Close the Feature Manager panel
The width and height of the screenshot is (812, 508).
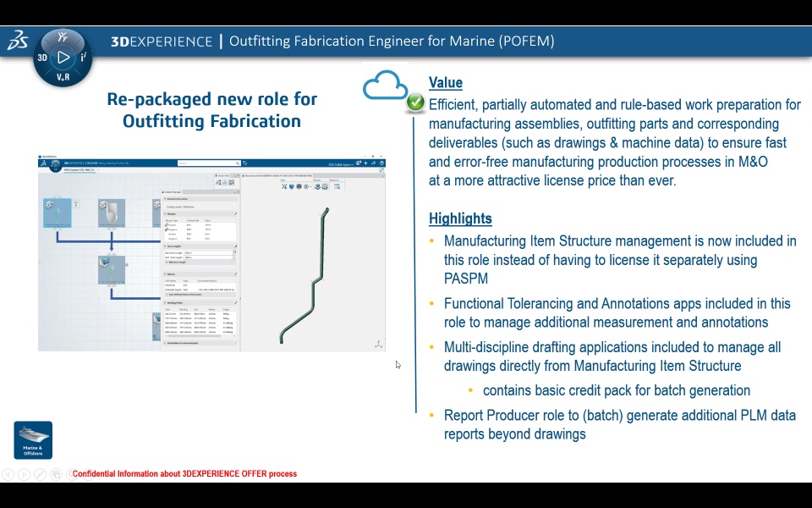point(238,192)
